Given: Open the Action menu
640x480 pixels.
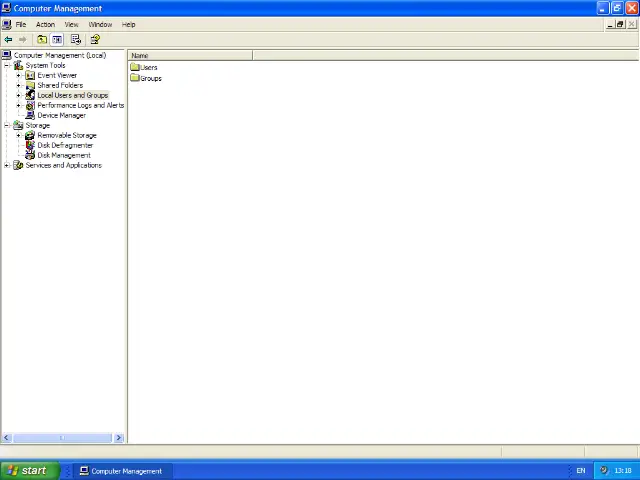Looking at the screenshot, I should pyautogui.click(x=45, y=24).
